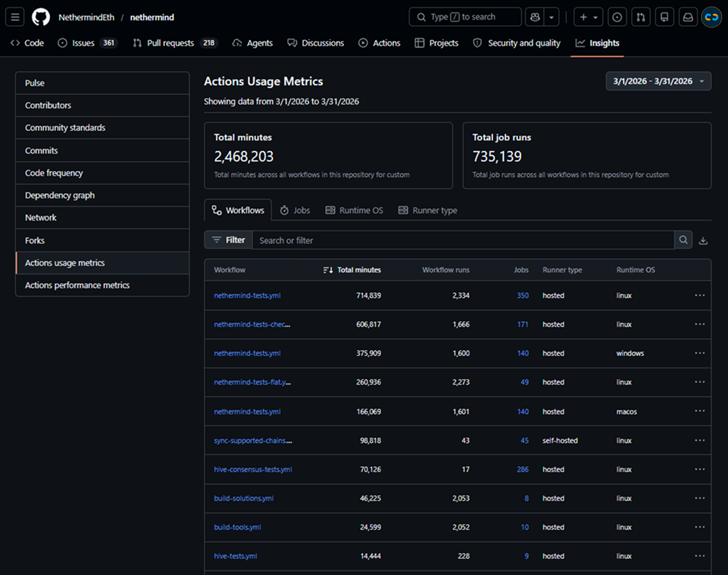Open nethermind-tests.yml windows workflow link
The width and height of the screenshot is (728, 575).
247,353
